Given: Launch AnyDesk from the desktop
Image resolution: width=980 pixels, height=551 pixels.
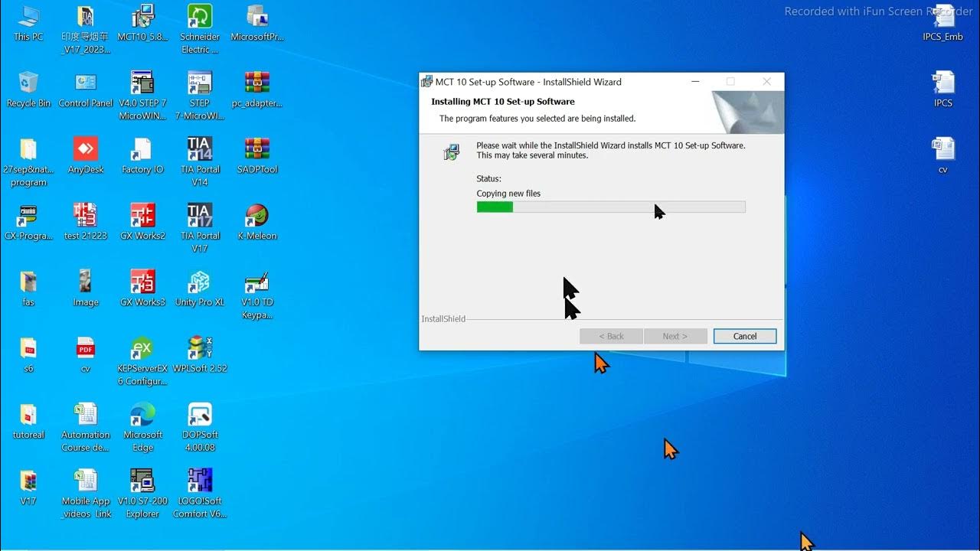Looking at the screenshot, I should coord(86,156).
